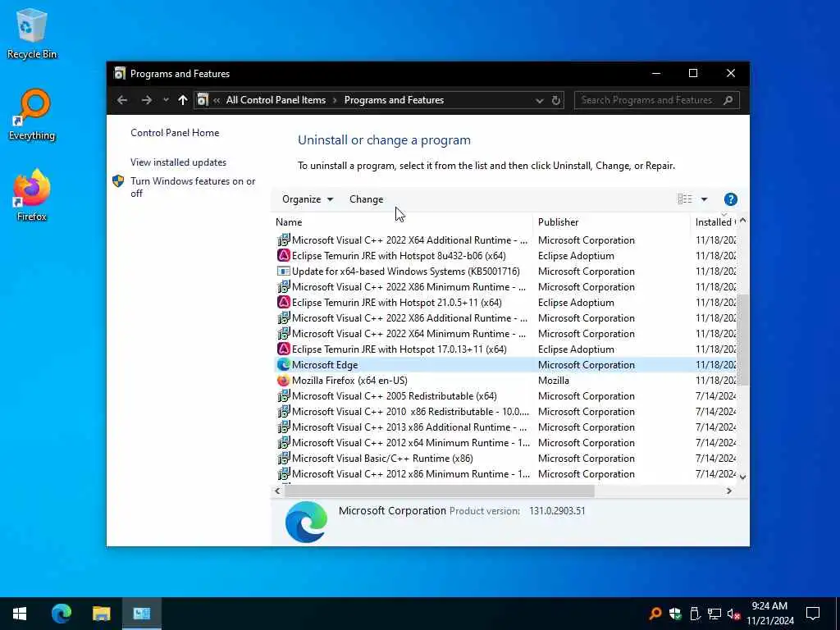
Task: Click the Mozilla publisher cell
Action: tap(554, 381)
